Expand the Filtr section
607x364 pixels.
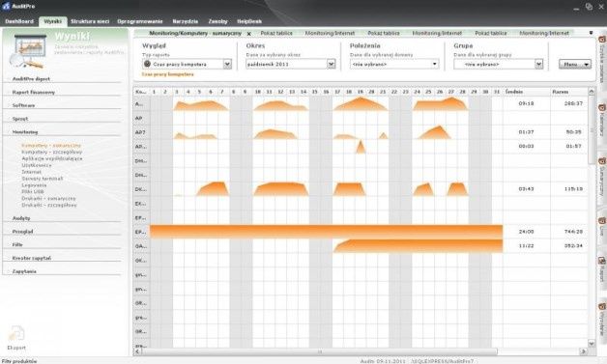click(x=17, y=245)
